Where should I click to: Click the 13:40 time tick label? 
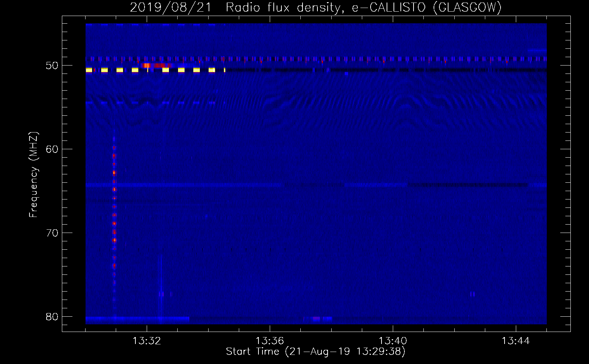pos(393,341)
